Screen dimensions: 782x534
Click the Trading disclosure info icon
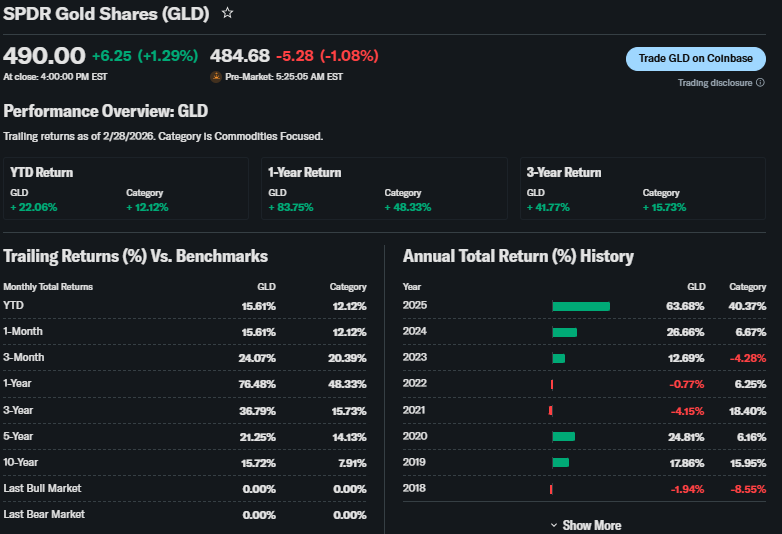point(759,83)
